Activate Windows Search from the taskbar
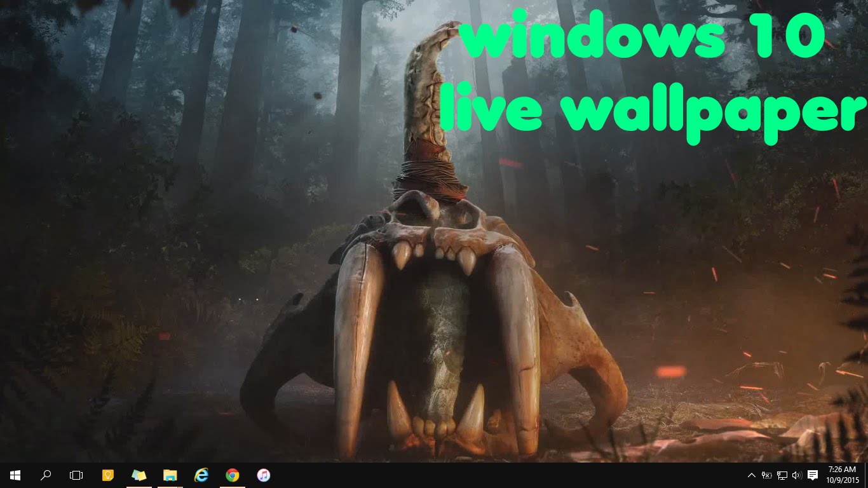Screen dimensions: 868x488 [x=45, y=475]
